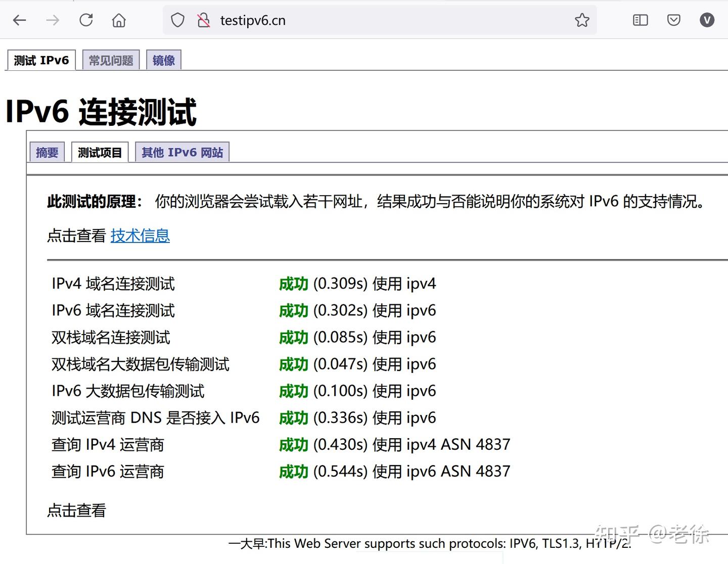This screenshot has width=728, height=564.
Task: Click the forward navigation arrow
Action: point(52,20)
